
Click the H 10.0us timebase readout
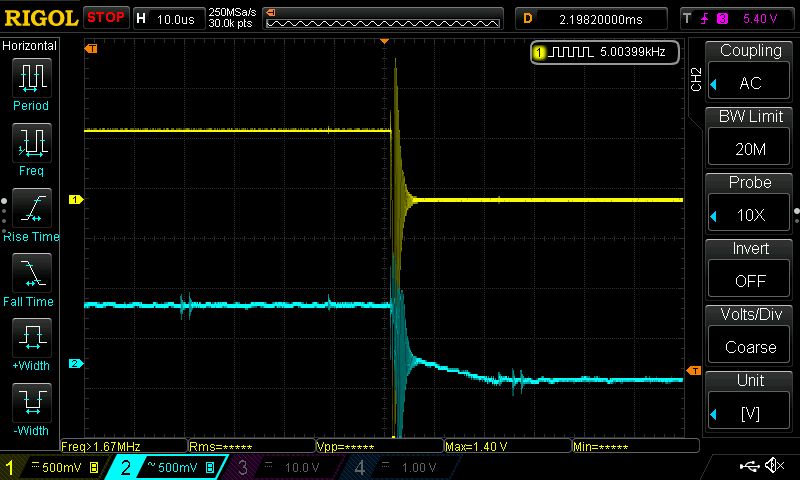pyautogui.click(x=168, y=19)
